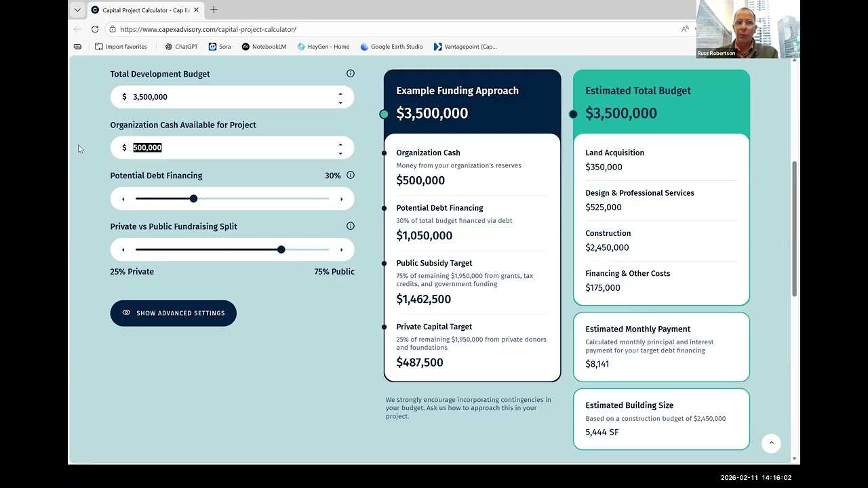Click the Read aloud icon in address bar
The width and height of the screenshot is (868, 488).
[685, 29]
